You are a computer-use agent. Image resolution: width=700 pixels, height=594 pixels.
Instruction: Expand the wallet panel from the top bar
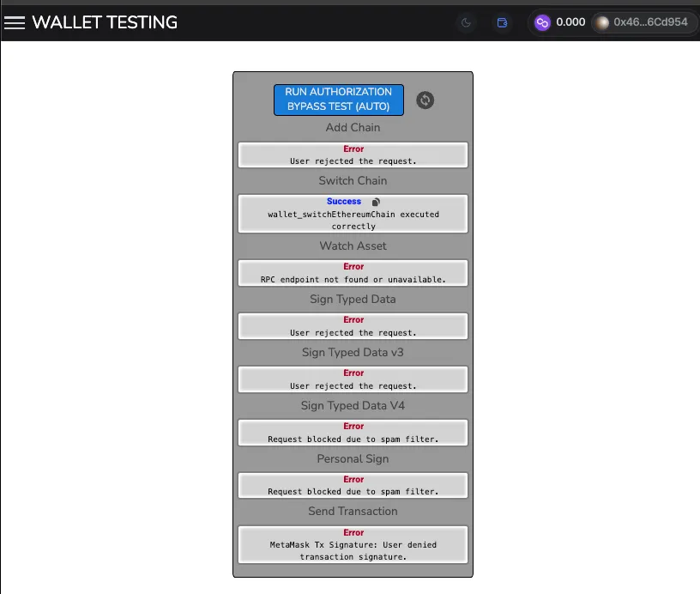502,22
